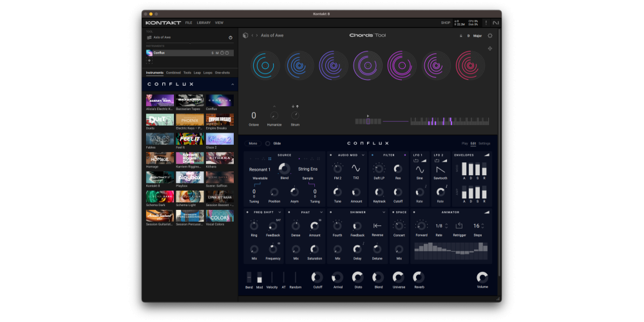Go to previous preset with left arrow

[252, 35]
